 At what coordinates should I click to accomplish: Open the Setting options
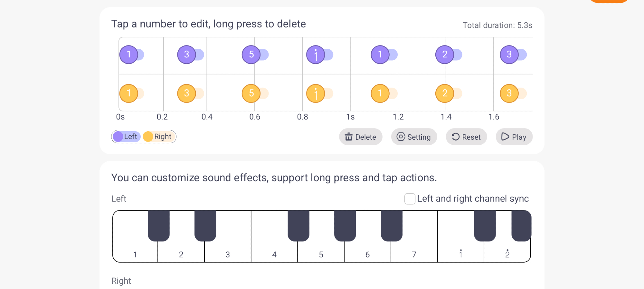click(414, 137)
